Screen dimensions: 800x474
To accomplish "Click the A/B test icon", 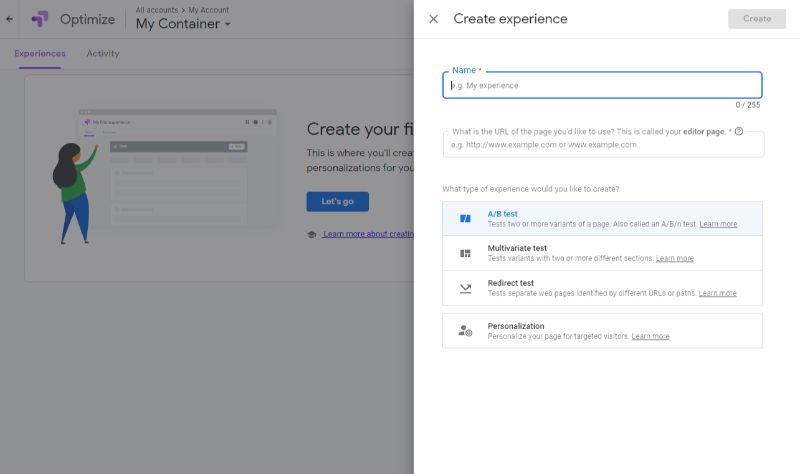I will (465, 218).
